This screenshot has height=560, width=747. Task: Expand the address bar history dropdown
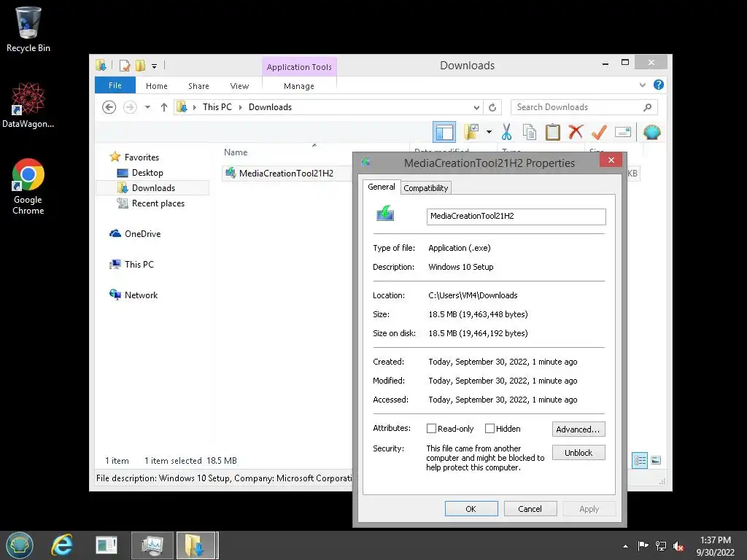pos(476,107)
